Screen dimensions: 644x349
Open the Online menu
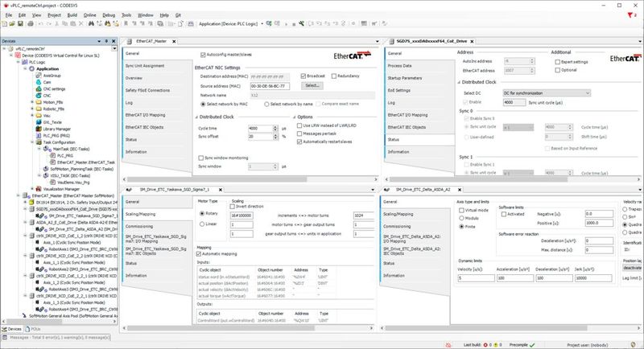coord(90,15)
